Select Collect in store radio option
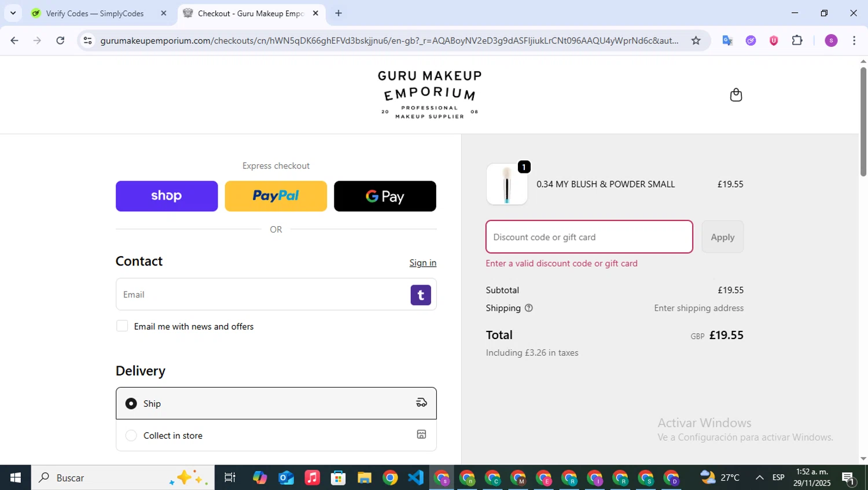Viewport: 868px width, 490px height. [131, 436]
